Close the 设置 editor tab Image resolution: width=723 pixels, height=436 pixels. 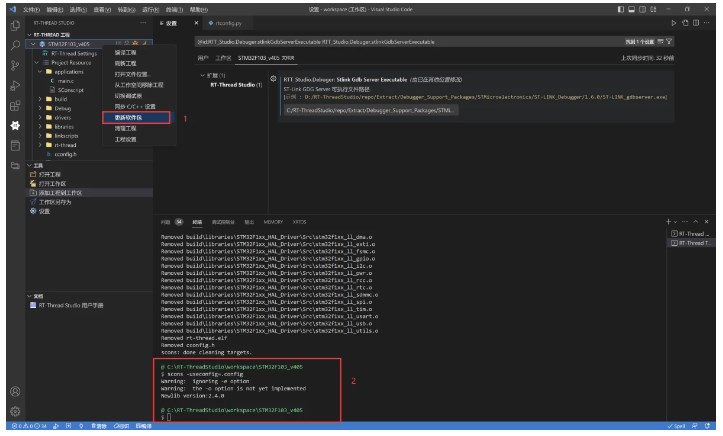point(196,23)
